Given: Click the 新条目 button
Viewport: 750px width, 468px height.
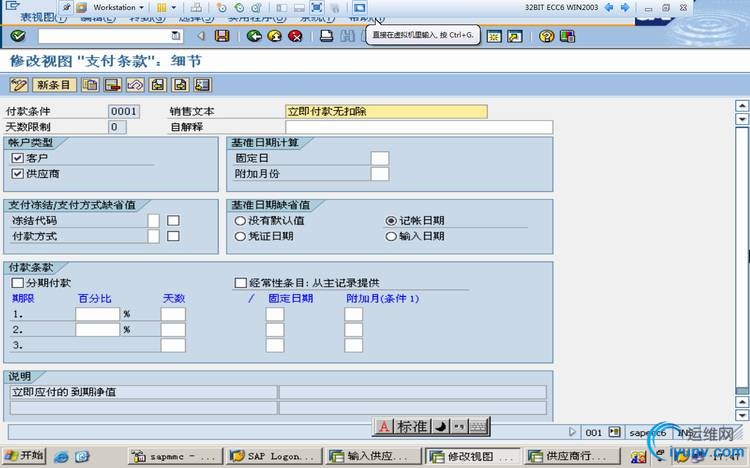Looking at the screenshot, I should click(x=54, y=85).
